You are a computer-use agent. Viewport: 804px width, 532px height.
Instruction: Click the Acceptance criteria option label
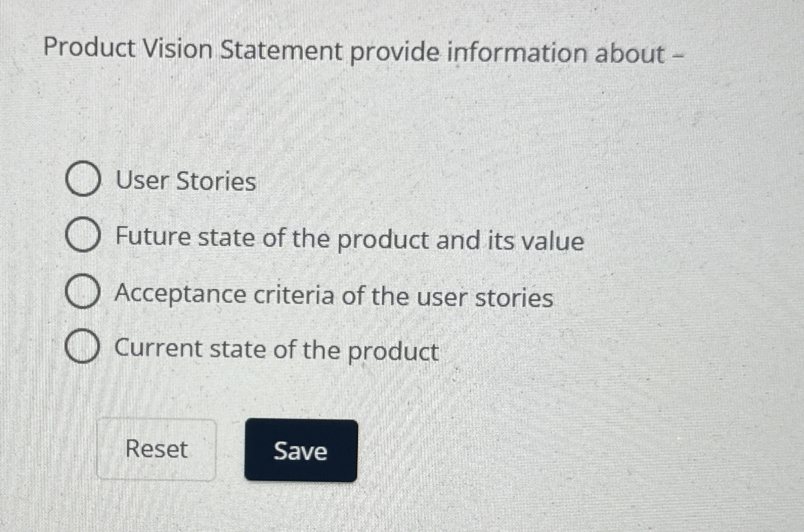(x=333, y=296)
